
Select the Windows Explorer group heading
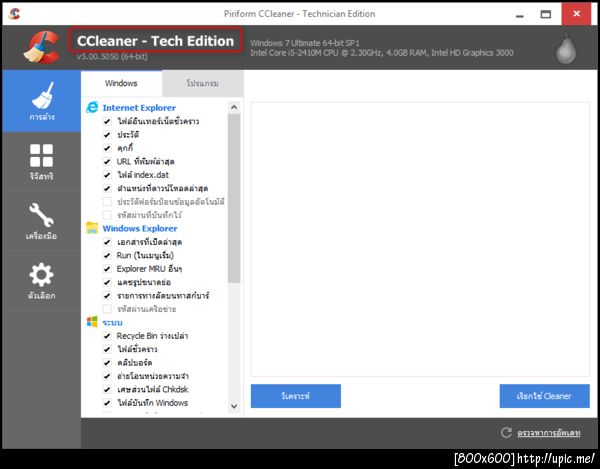[x=140, y=228]
